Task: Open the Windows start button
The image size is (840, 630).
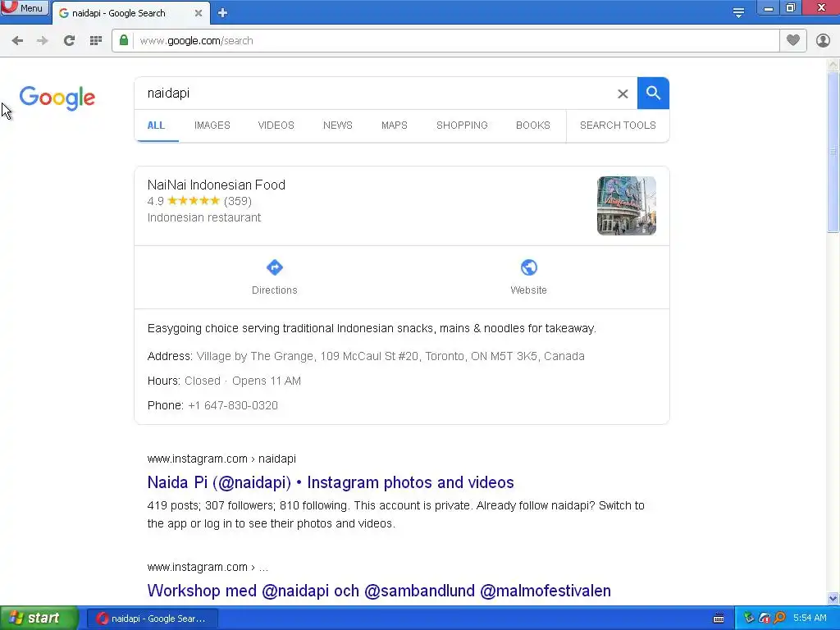Action: [39, 619]
